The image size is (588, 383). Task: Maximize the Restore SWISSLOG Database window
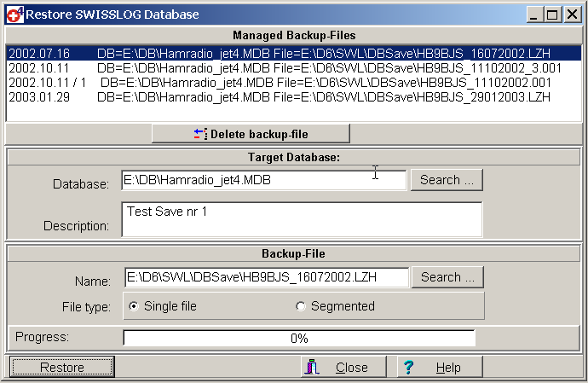click(552, 15)
